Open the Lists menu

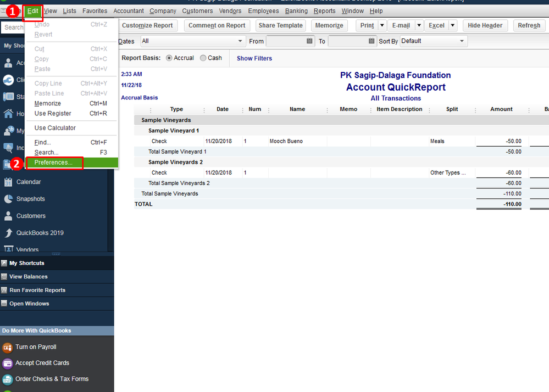pos(70,11)
